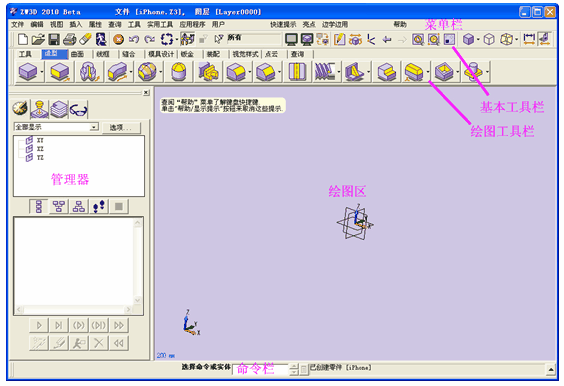Select the sweep shape tool
This screenshot has width=564, height=386.
[x=118, y=72]
